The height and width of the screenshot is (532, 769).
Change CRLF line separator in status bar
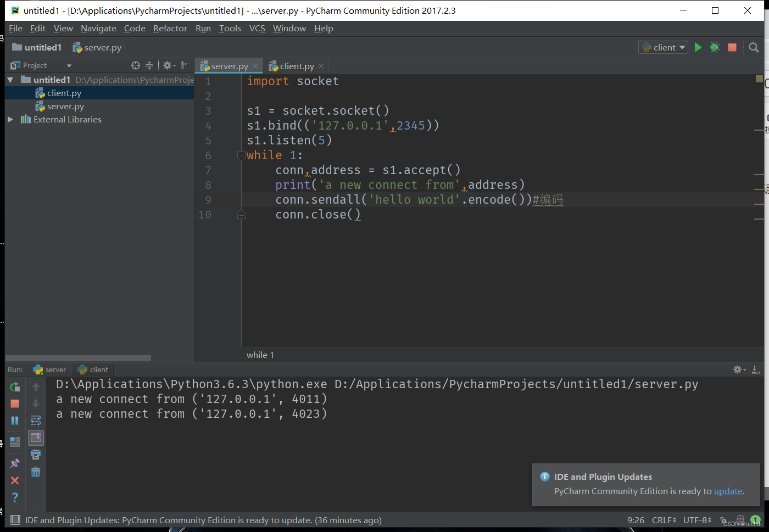(x=664, y=520)
